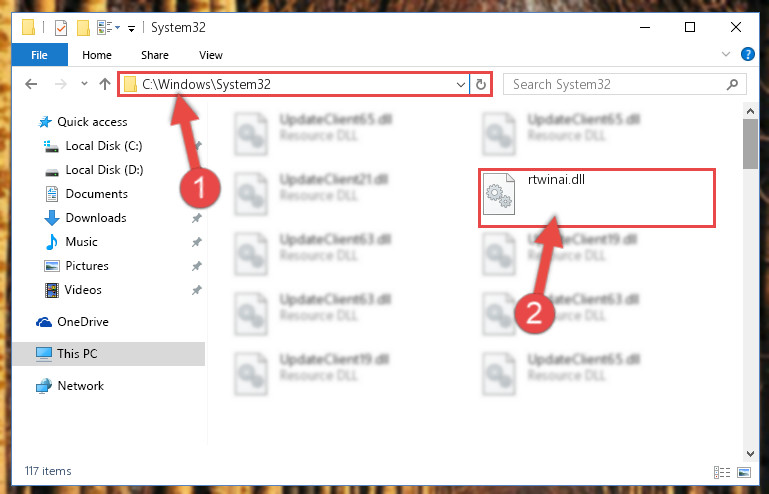769x494 pixels.
Task: Unpin Downloads via its pin icon
Action: (x=197, y=218)
